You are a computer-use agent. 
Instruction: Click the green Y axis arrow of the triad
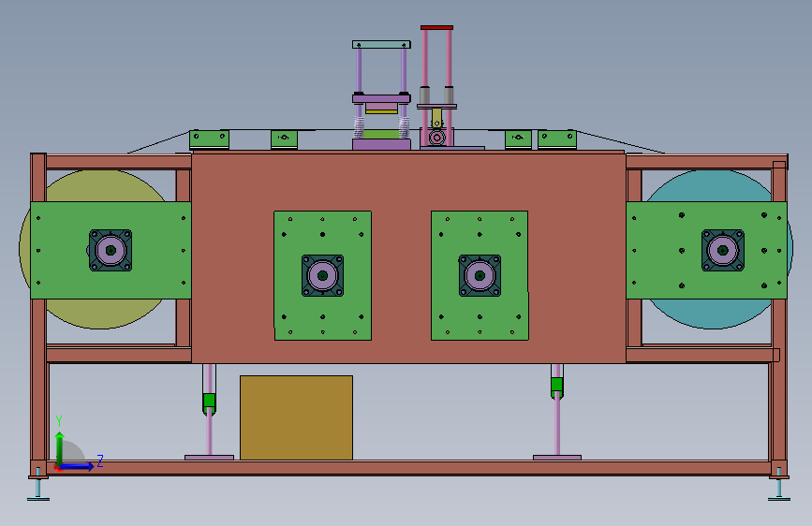tap(60, 447)
